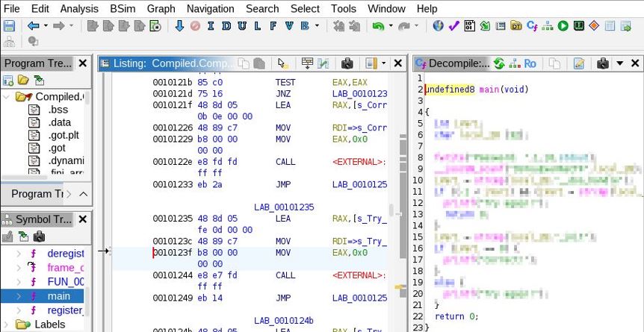
Task: Open Listing field format dropdown arrow
Action: tap(383, 63)
